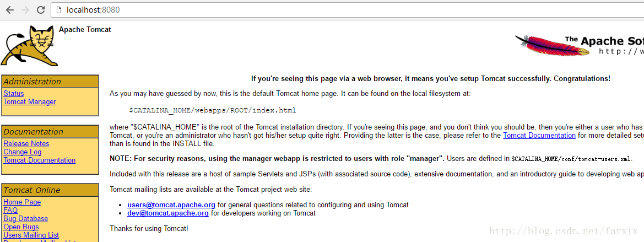Open the Change Log link

tap(22, 152)
